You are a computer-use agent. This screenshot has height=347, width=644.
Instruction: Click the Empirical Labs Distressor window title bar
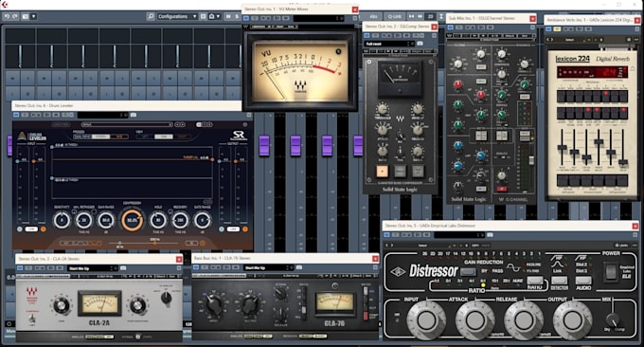coord(510,226)
